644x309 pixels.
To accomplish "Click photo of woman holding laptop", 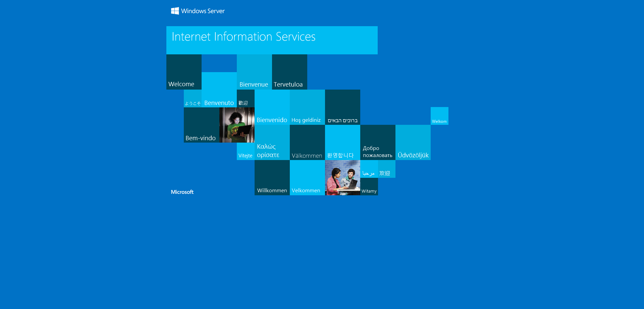I will [x=237, y=125].
